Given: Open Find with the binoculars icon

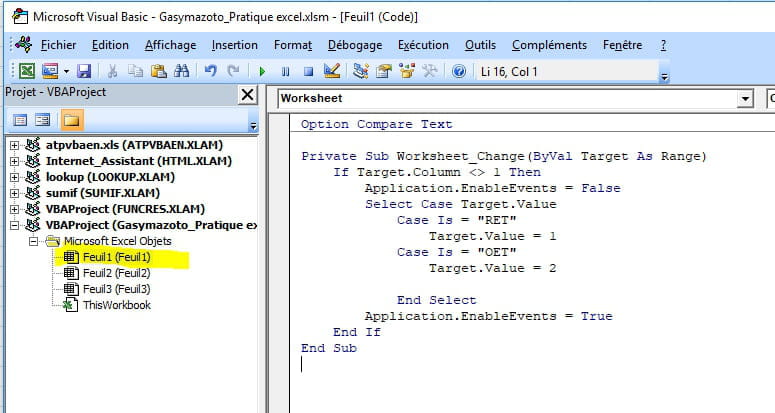Looking at the screenshot, I should click(x=181, y=71).
